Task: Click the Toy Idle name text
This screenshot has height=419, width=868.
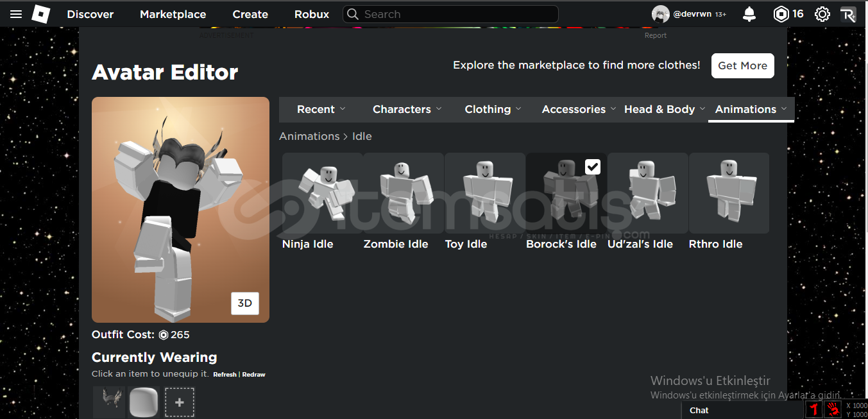Action: pos(466,244)
